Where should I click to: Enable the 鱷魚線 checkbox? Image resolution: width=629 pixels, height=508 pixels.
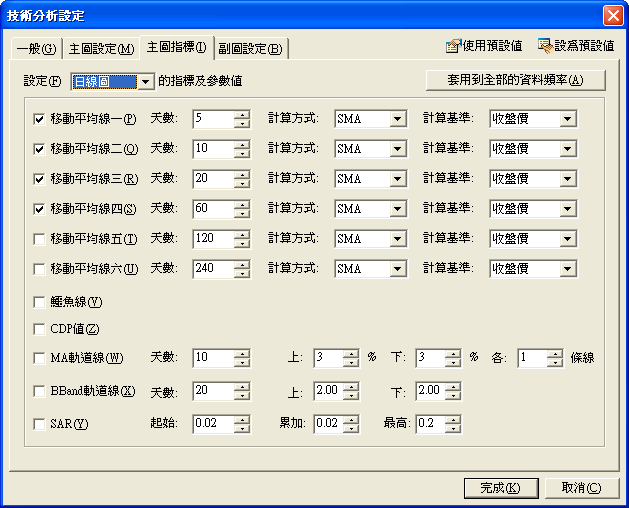click(x=40, y=302)
